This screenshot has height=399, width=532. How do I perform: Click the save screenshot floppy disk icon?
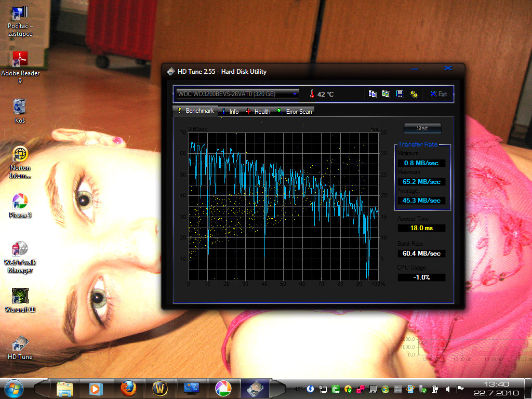coord(400,94)
